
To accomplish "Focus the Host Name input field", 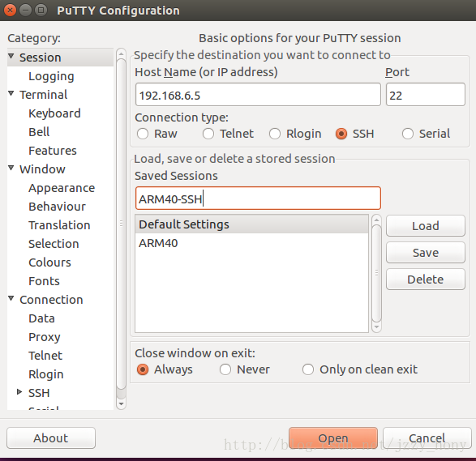I will pyautogui.click(x=258, y=95).
